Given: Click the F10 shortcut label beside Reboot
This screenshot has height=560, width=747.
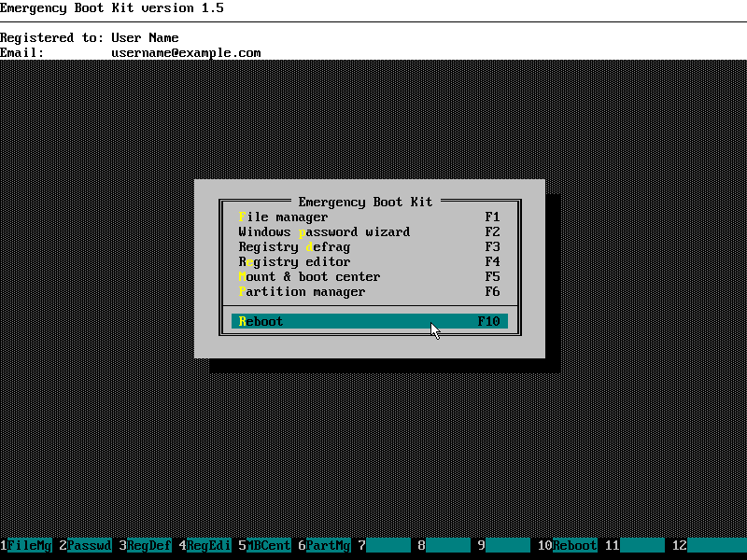Looking at the screenshot, I should coord(488,321).
